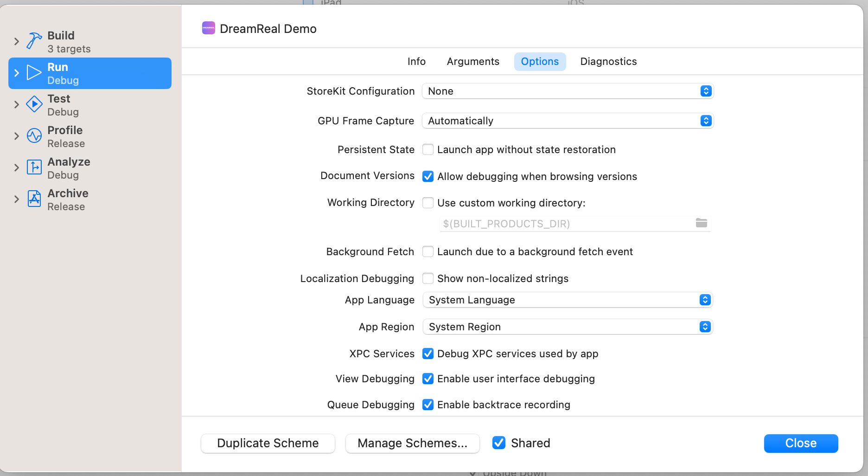Enable Launch app without state restoration

(428, 149)
